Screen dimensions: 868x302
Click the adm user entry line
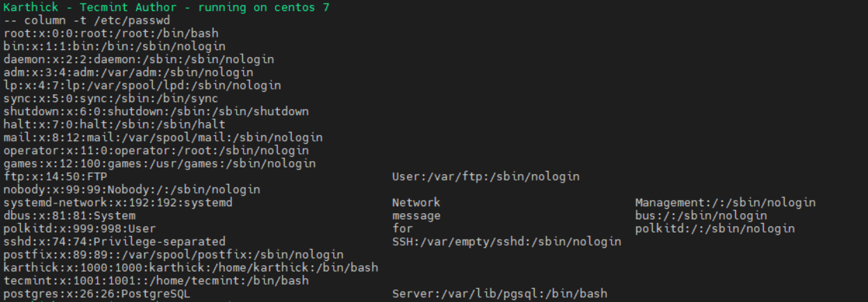pos(128,72)
